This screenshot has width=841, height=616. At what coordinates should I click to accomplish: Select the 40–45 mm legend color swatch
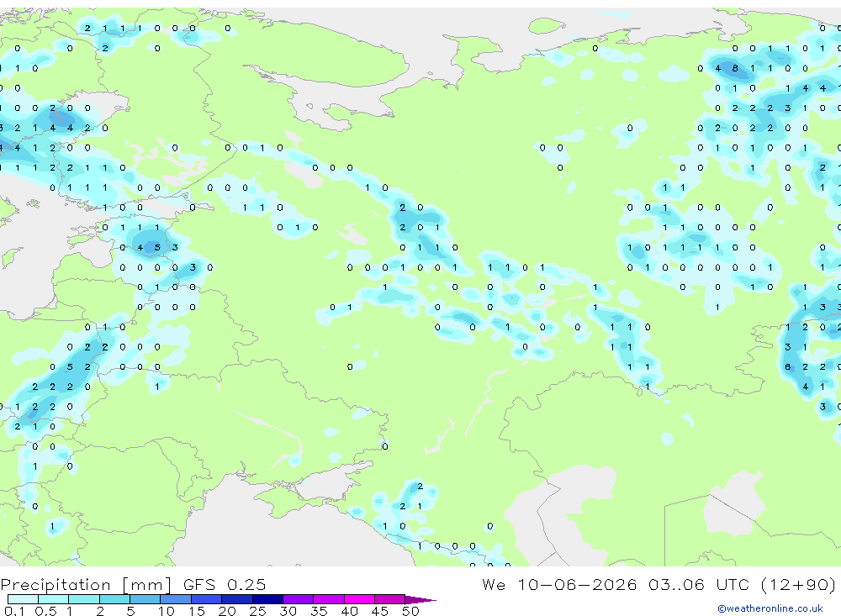[x=359, y=599]
